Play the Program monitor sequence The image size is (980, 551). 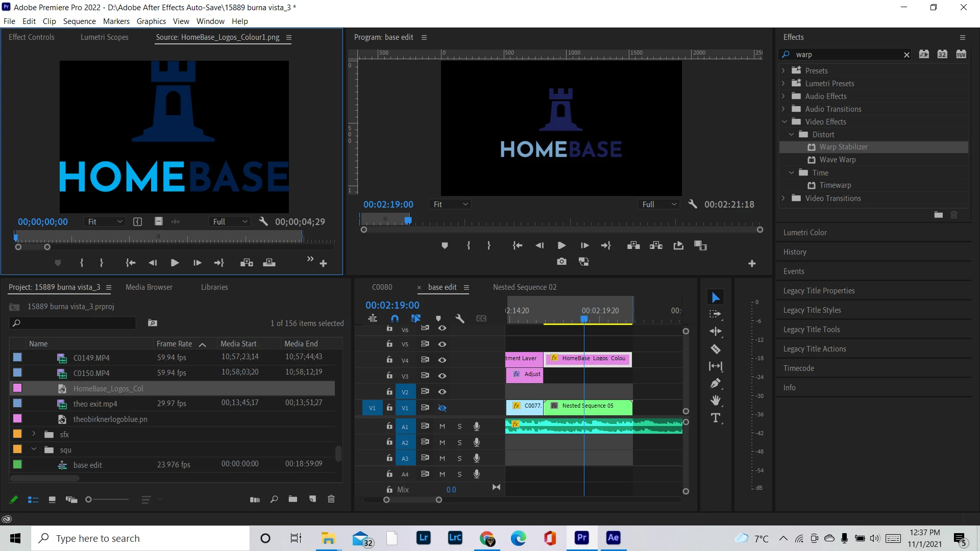click(561, 246)
